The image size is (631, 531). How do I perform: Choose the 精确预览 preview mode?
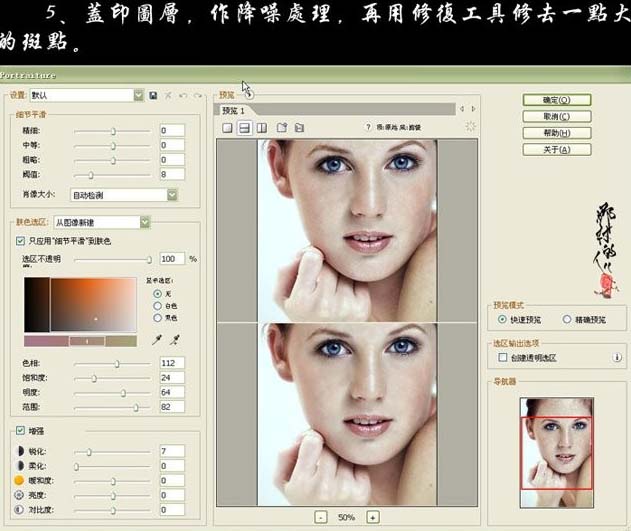coord(567,319)
